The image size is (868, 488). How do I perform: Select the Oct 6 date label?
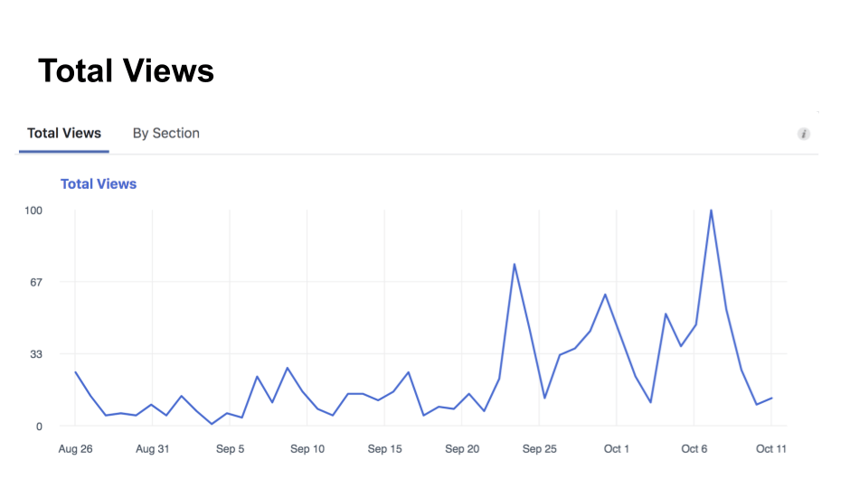pos(693,449)
